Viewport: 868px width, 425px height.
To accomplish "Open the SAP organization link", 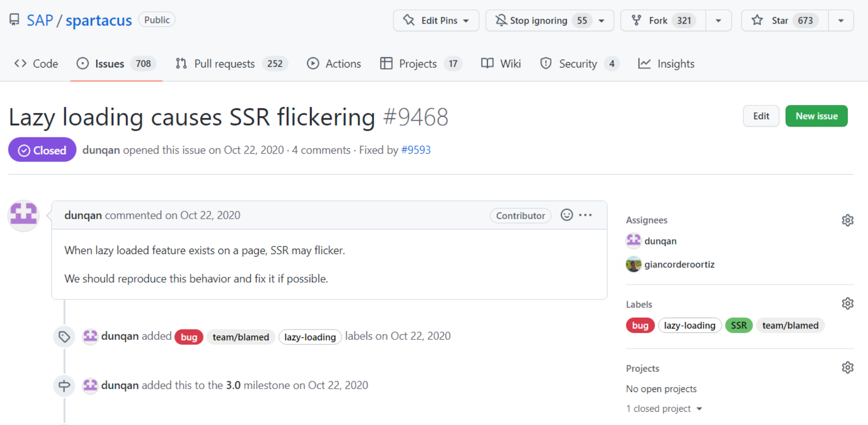I will pos(39,20).
